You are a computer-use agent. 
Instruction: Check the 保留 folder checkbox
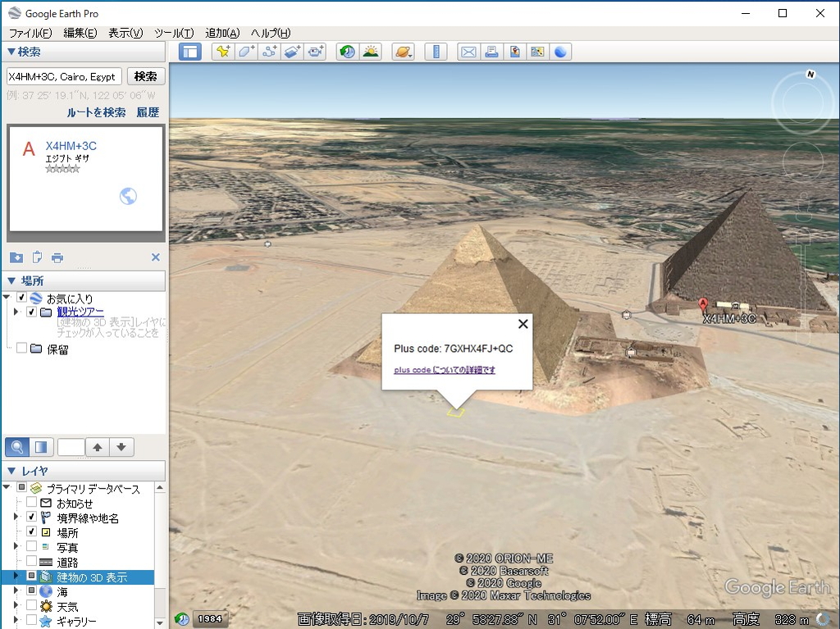pyautogui.click(x=22, y=349)
